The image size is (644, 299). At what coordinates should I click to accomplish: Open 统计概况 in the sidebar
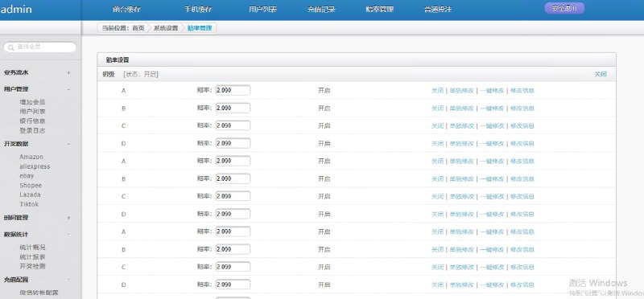tap(32, 248)
